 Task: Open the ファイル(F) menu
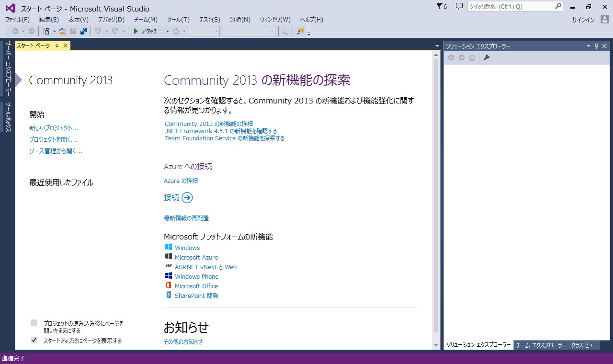17,20
